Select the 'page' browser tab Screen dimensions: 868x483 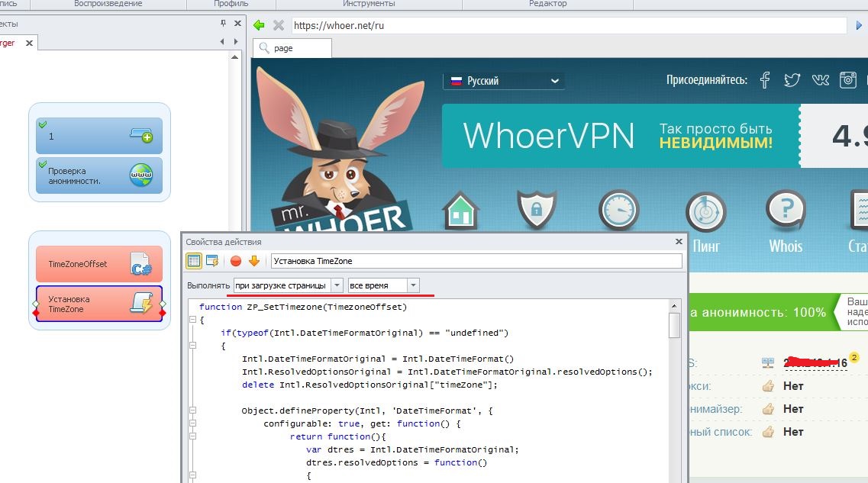[x=292, y=48]
